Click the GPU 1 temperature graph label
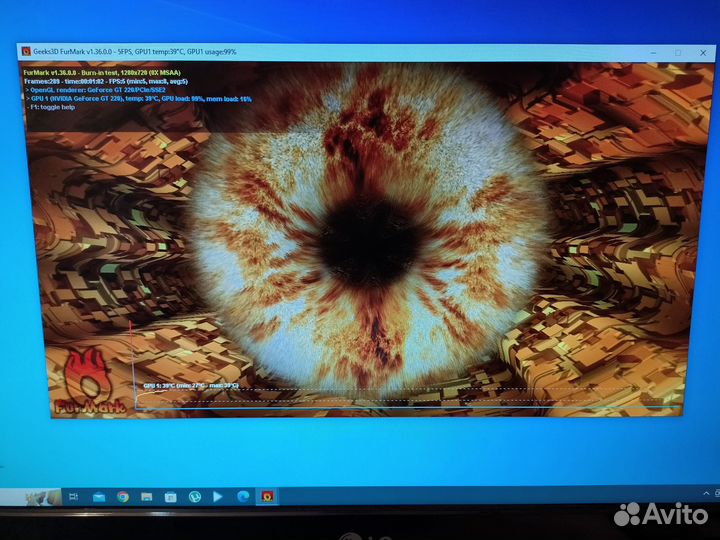Viewport: 720px width, 540px height. [190, 385]
